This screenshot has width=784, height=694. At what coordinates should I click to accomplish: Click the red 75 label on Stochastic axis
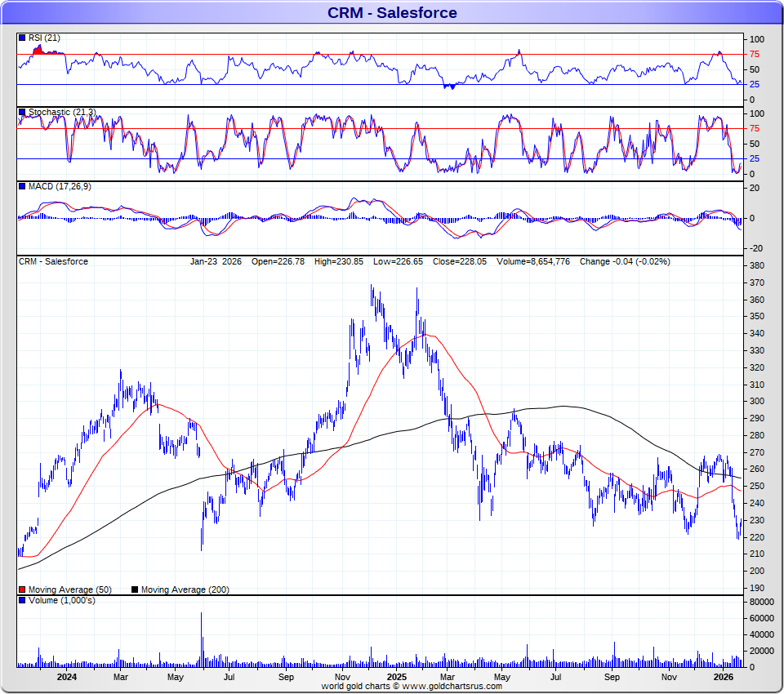click(755, 128)
